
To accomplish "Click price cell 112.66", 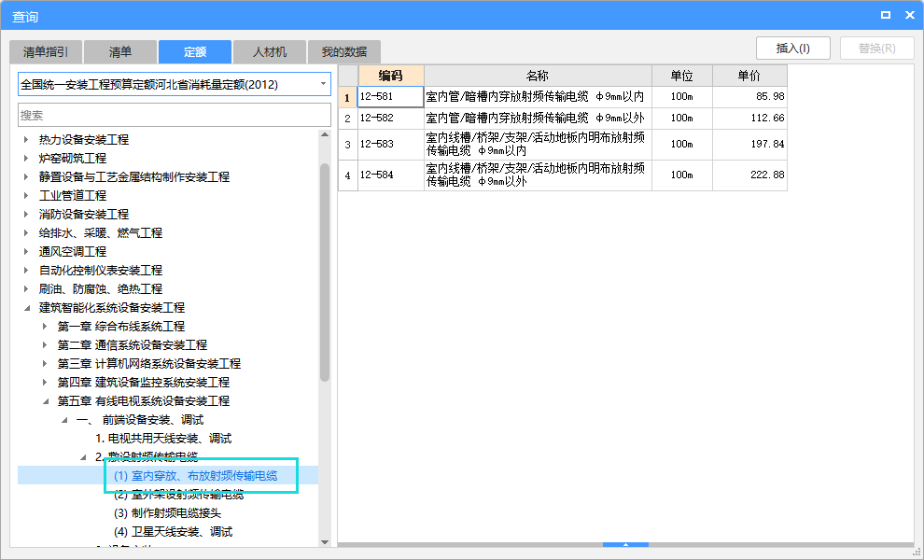I will [749, 119].
